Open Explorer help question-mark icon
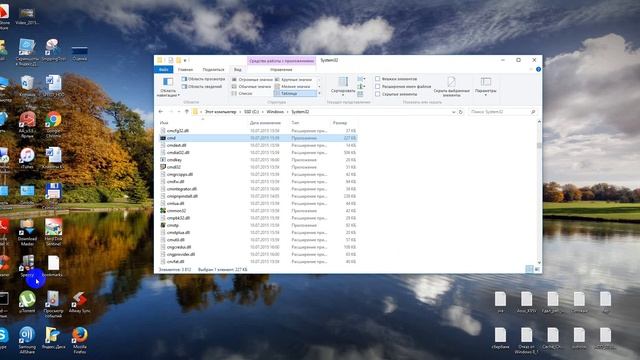640x360 pixels. [x=538, y=69]
